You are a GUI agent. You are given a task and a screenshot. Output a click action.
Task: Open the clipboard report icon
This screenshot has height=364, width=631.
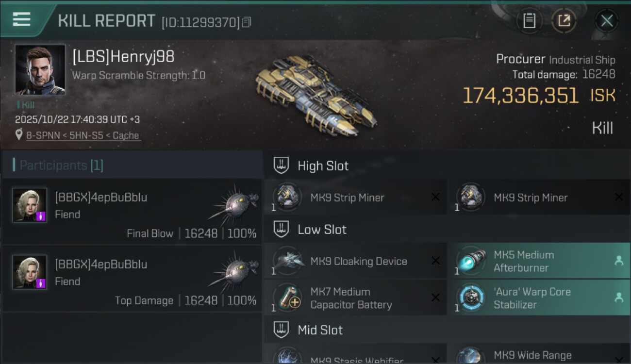[529, 21]
